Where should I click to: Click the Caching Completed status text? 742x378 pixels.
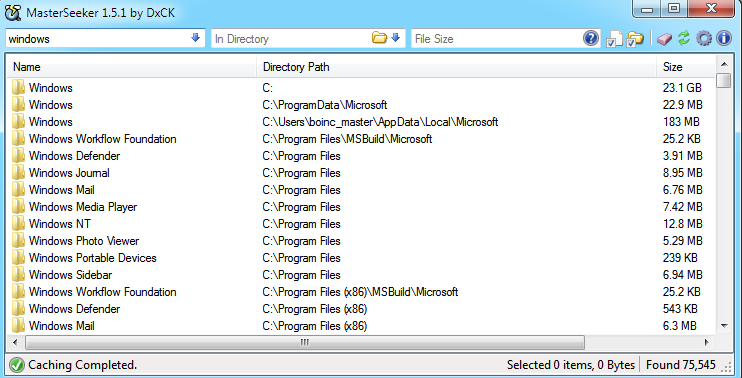coord(82,365)
